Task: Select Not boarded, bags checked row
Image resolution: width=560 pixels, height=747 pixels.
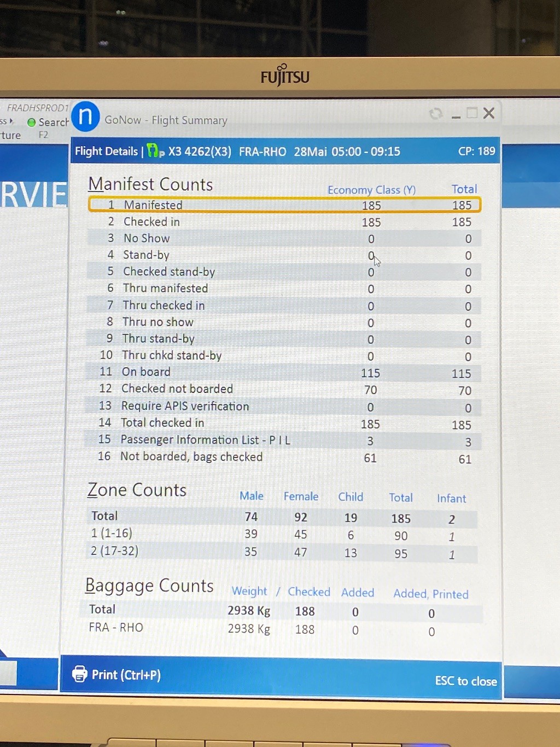Action: click(x=284, y=458)
